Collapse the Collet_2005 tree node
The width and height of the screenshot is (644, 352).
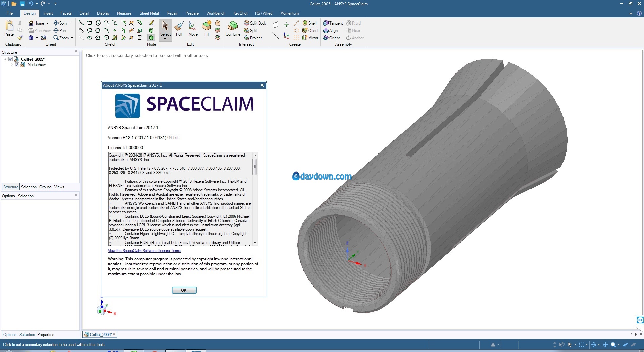(5, 59)
